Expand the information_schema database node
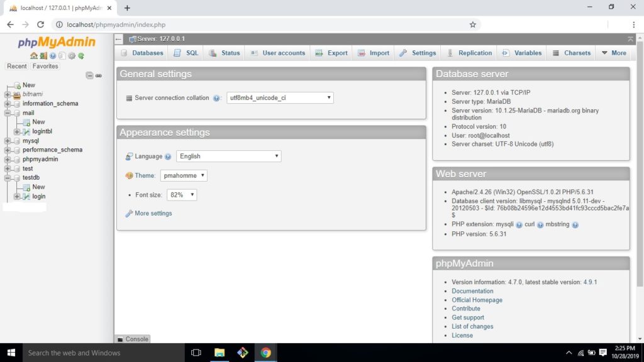This screenshot has width=644, height=362. tap(8, 104)
